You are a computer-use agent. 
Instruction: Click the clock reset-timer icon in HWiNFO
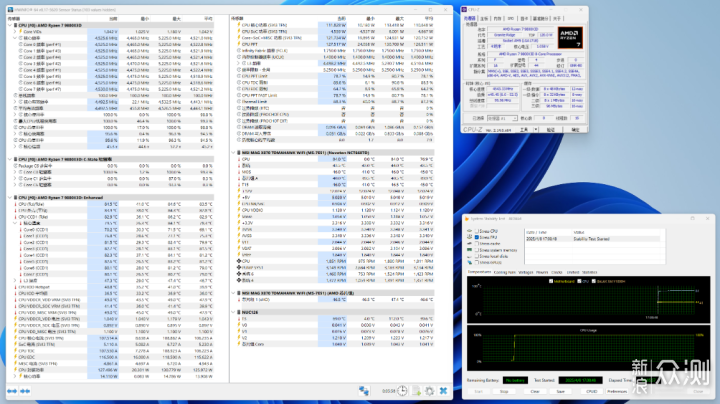click(402, 391)
